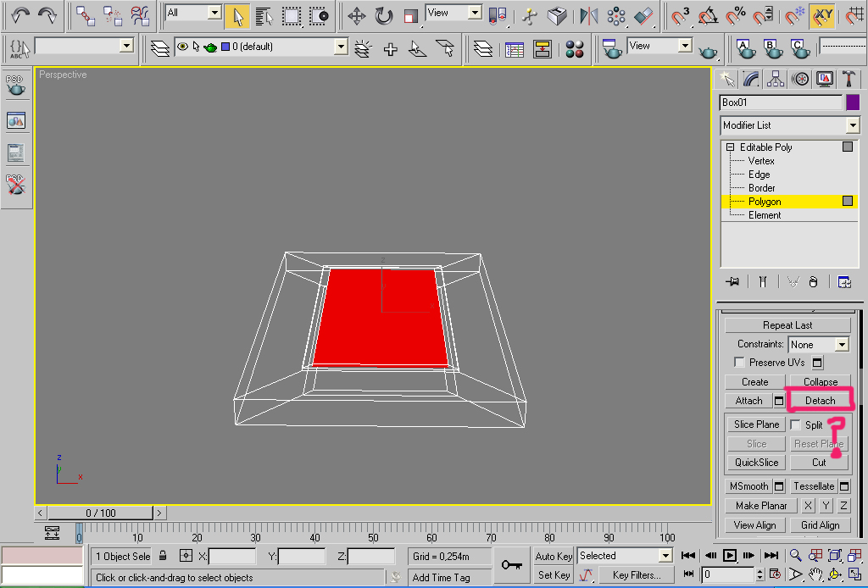Expand the Modifier List dropdown

click(789, 125)
